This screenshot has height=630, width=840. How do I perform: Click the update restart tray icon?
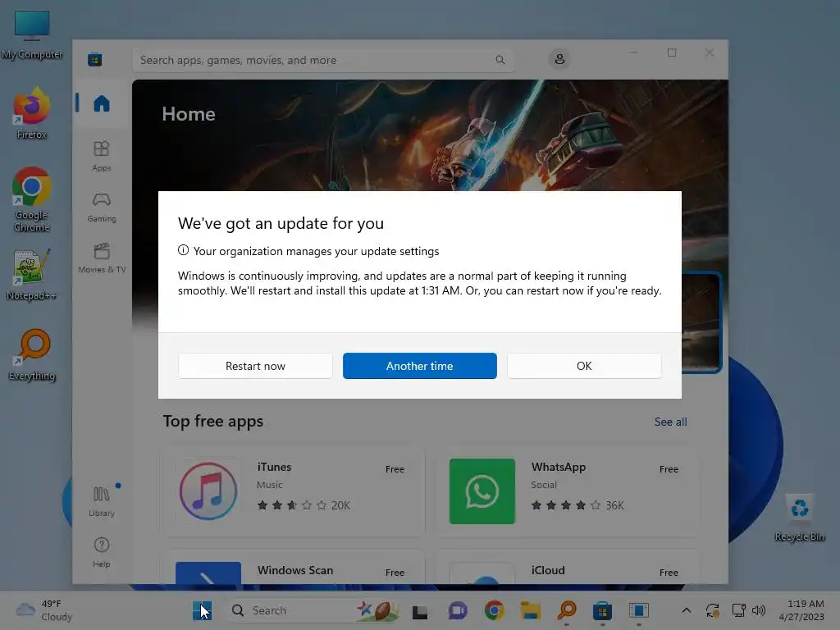coord(713,610)
